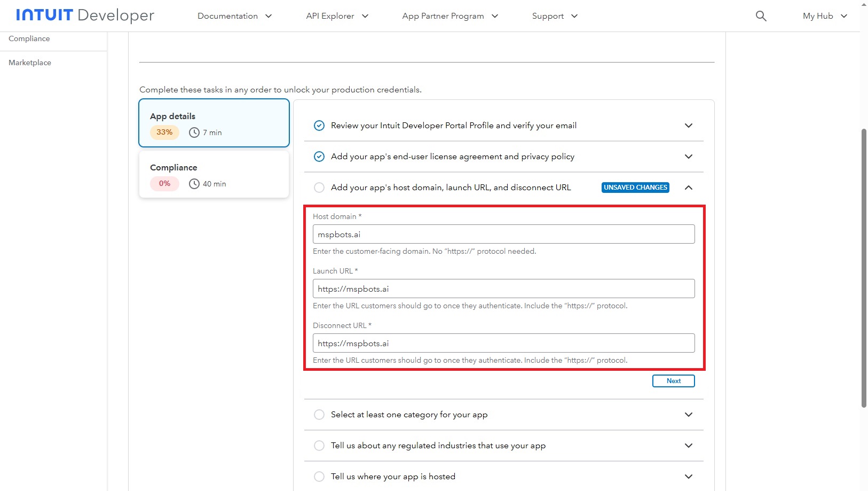868x491 pixels.
Task: Click the checkmark beside license agreement task
Action: [319, 157]
